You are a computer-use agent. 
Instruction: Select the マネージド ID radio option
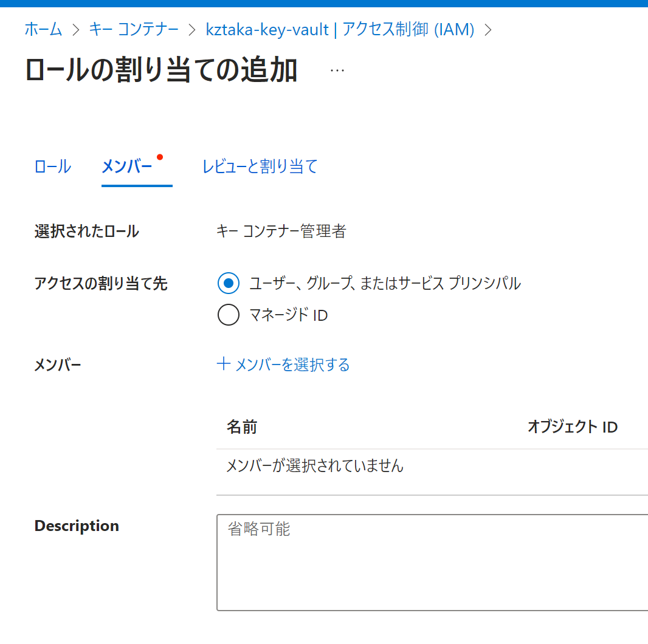[228, 315]
